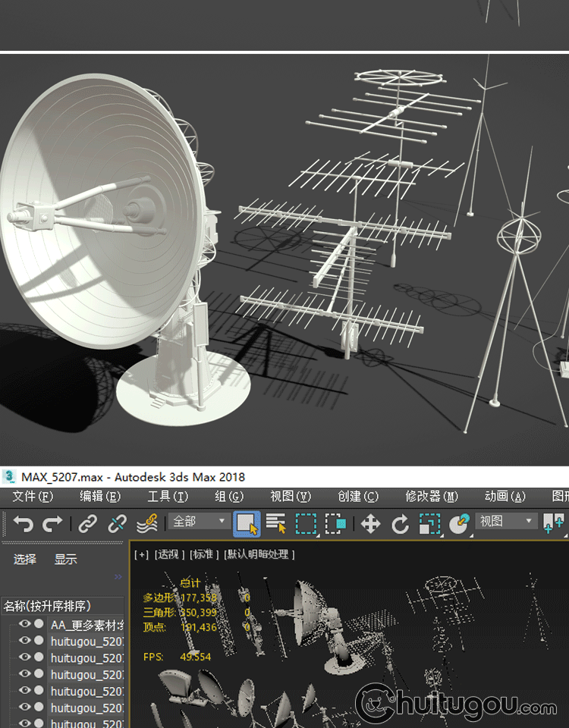Click the Bind to Space Warp icon
This screenshot has height=728, width=569.
(146, 524)
